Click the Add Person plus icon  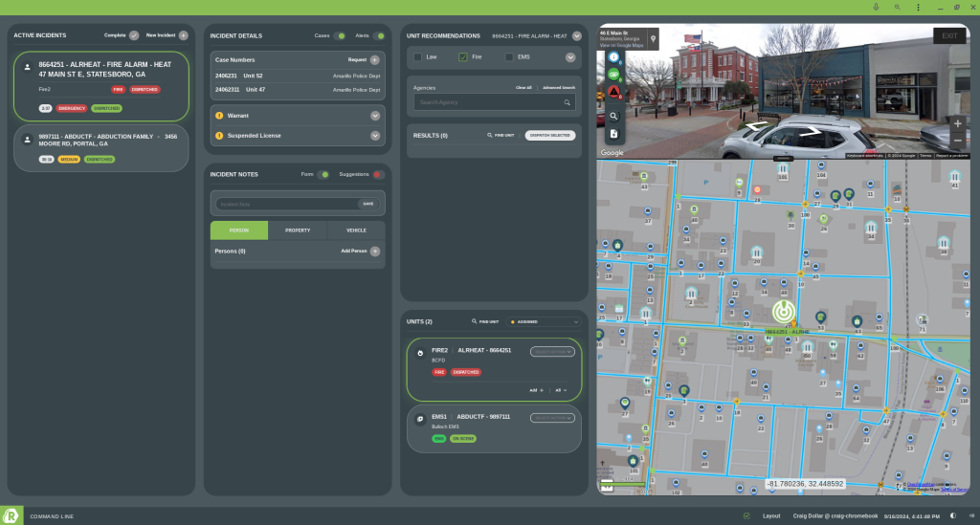[375, 252]
